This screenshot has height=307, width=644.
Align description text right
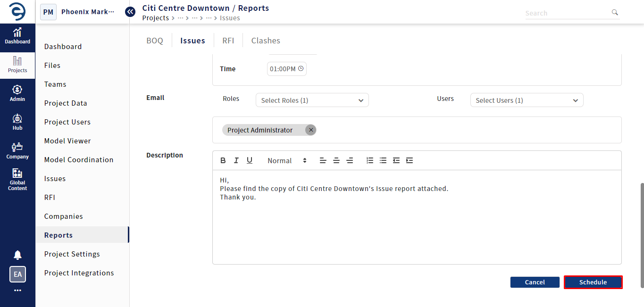pyautogui.click(x=350, y=160)
